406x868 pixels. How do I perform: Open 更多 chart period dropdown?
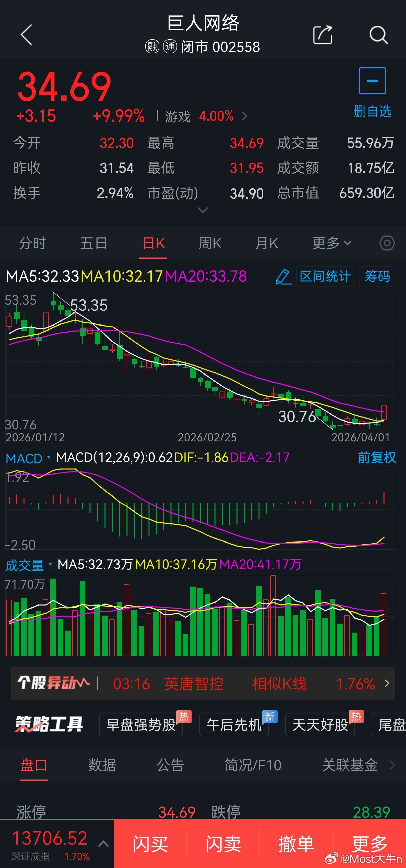pos(332,243)
